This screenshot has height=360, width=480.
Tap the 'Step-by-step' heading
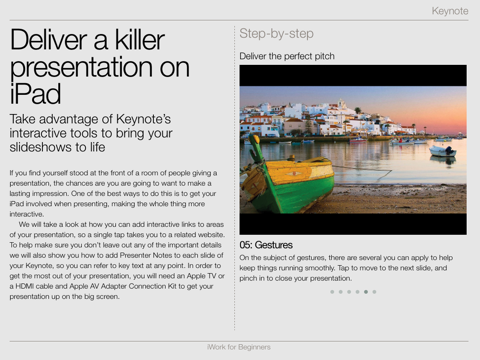click(x=276, y=34)
